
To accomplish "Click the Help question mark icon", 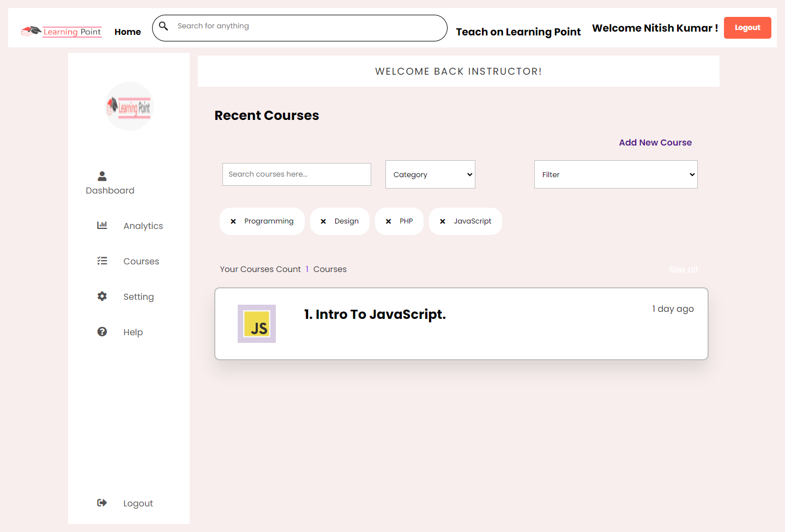I will 102,331.
